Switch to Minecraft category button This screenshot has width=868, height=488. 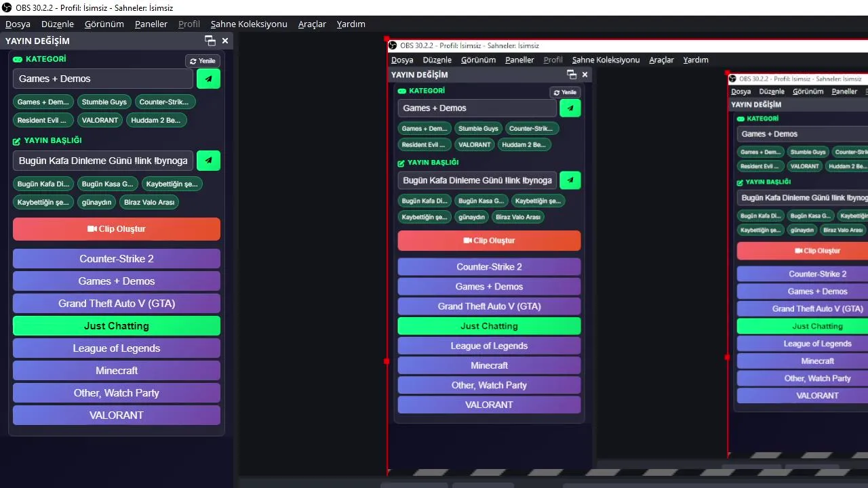(x=117, y=371)
